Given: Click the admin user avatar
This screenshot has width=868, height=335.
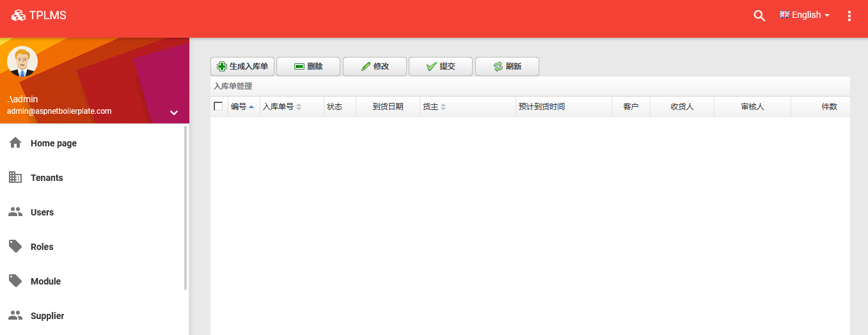Looking at the screenshot, I should click(x=22, y=62).
